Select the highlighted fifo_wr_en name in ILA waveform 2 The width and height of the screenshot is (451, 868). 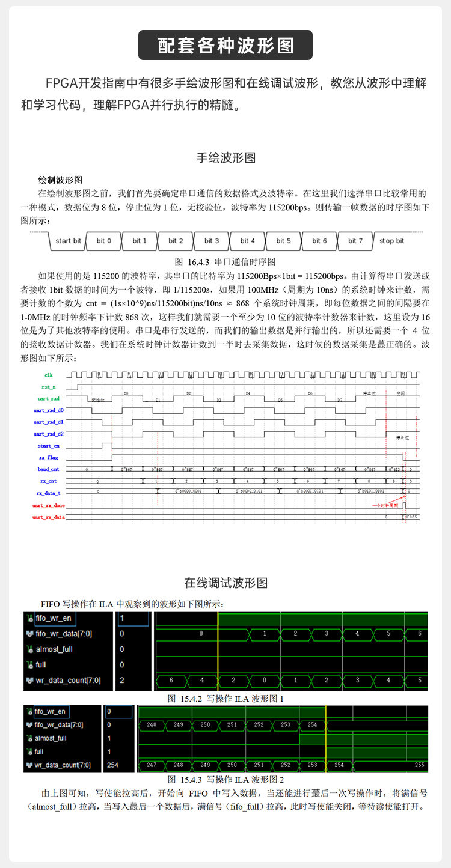point(51,712)
